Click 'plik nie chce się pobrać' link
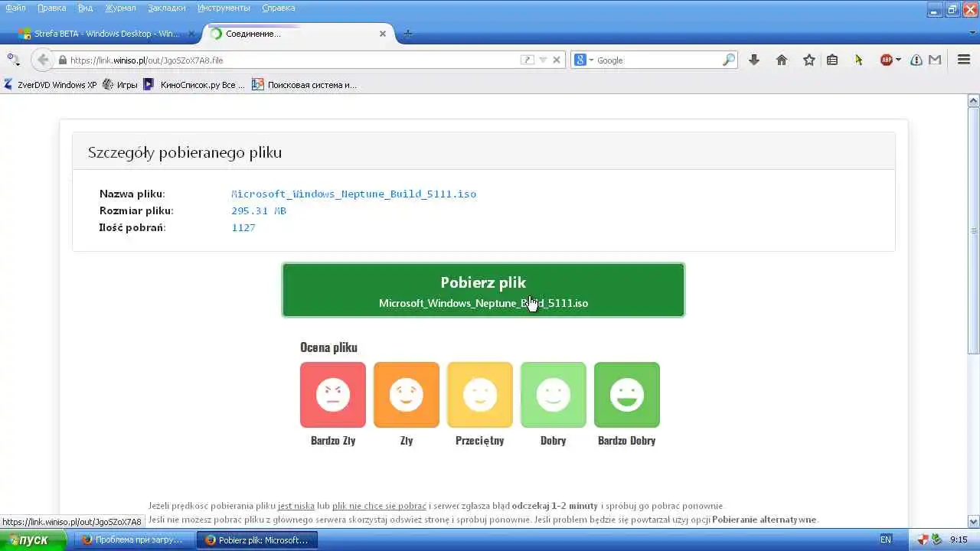 click(379, 506)
